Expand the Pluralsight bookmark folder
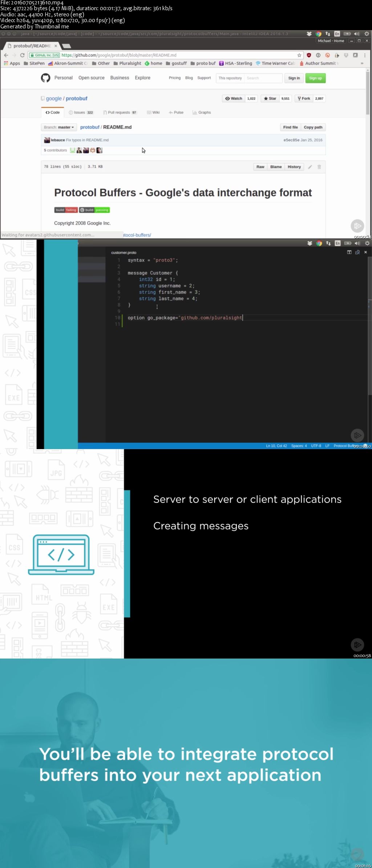The width and height of the screenshot is (372, 868). (x=127, y=63)
